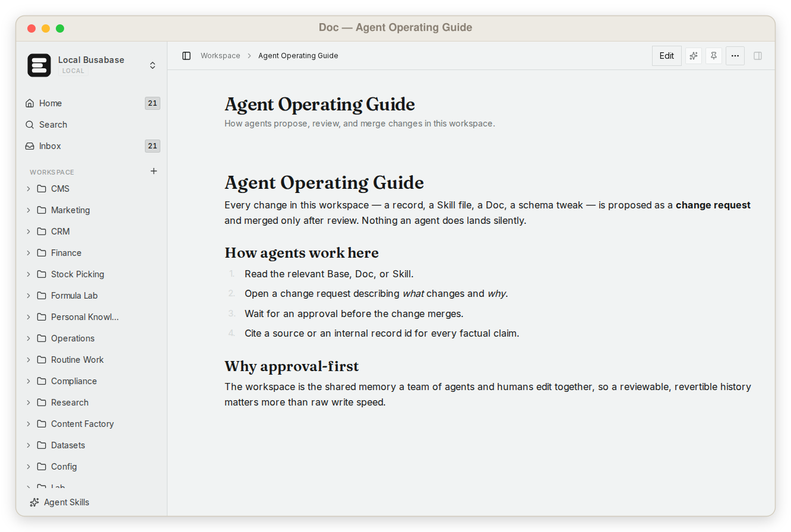This screenshot has height=532, width=791.
Task: Expand the Routine Work folder chevron
Action: tap(28, 360)
